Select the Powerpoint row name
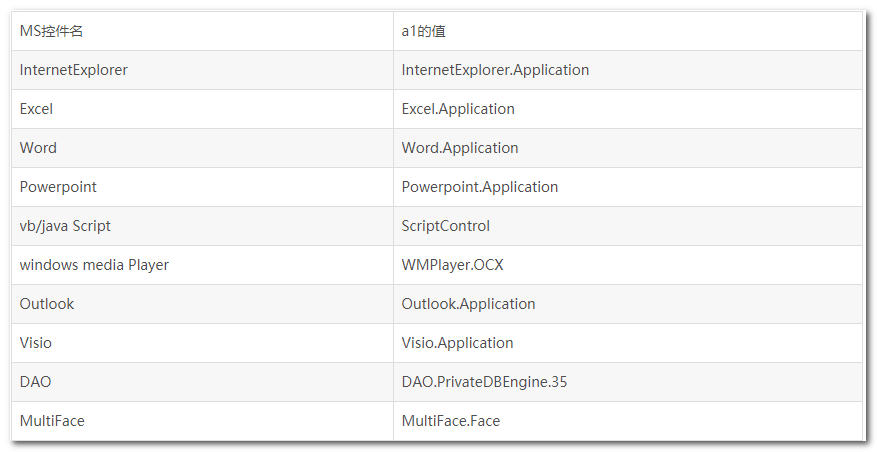 click(x=59, y=187)
